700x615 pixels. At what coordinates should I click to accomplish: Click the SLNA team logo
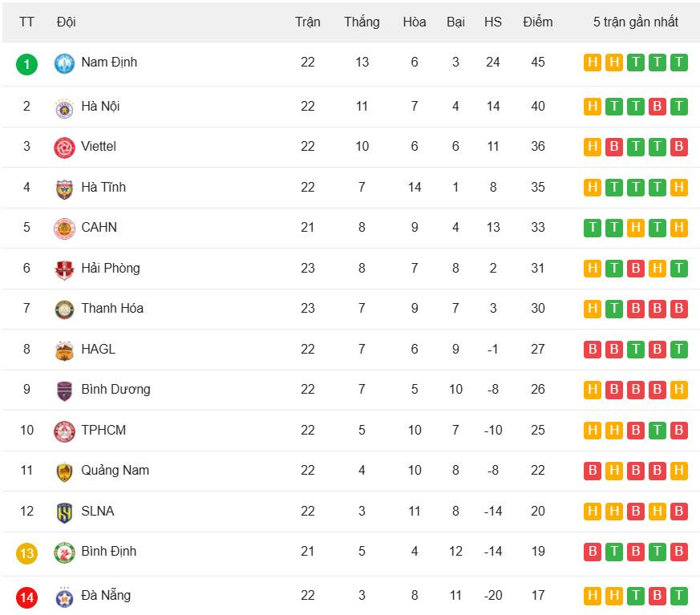64,512
